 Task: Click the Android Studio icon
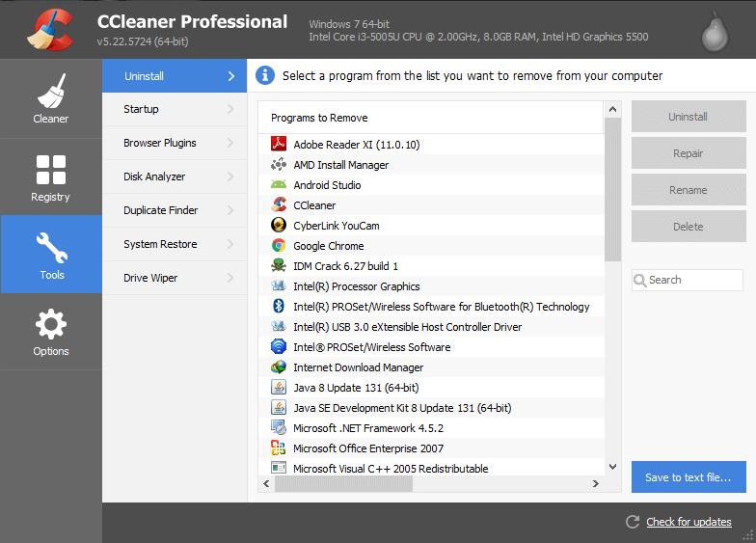point(278,185)
